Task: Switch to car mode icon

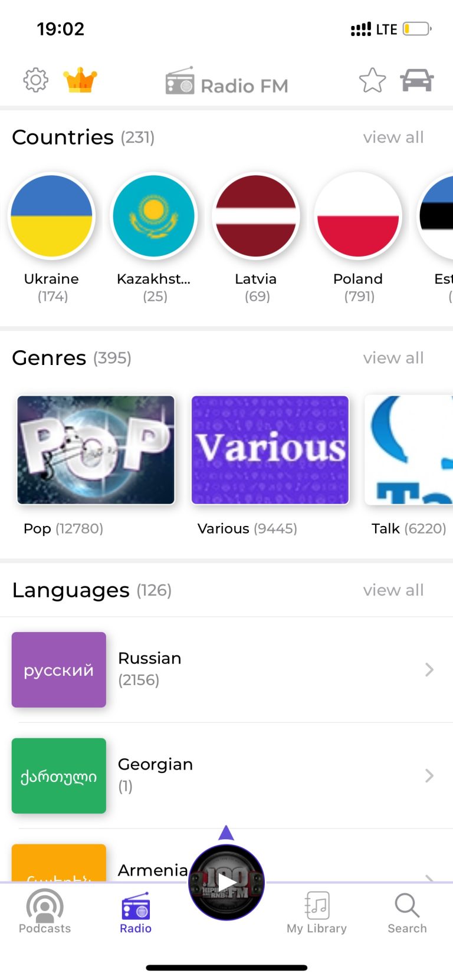Action: 417,80
